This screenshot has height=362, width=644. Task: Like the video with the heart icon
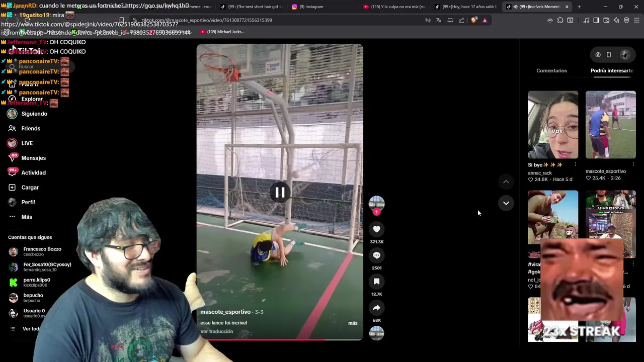tap(376, 229)
